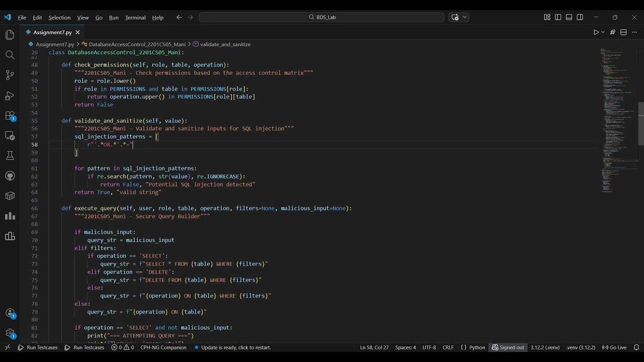The width and height of the screenshot is (644, 362).
Task: Open the Selection menu
Action: [59, 18]
